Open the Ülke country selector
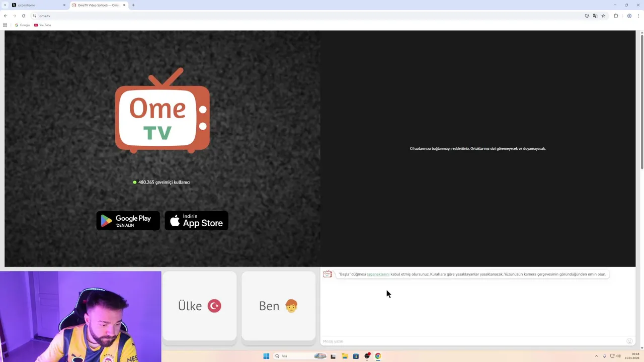Viewport: 644px width, 362px height. point(200,306)
